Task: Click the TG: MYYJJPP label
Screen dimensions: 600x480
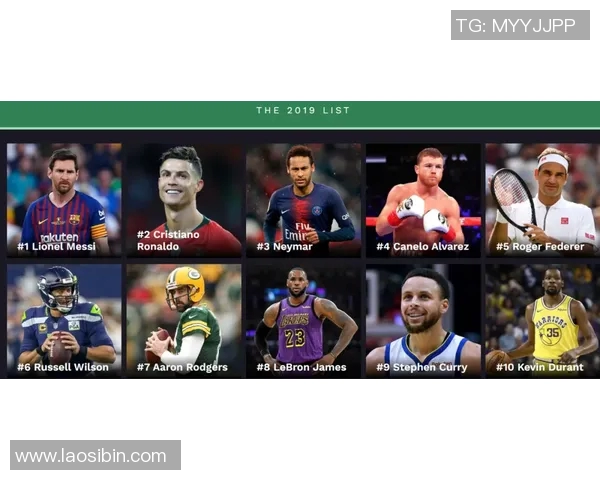Action: tap(520, 25)
